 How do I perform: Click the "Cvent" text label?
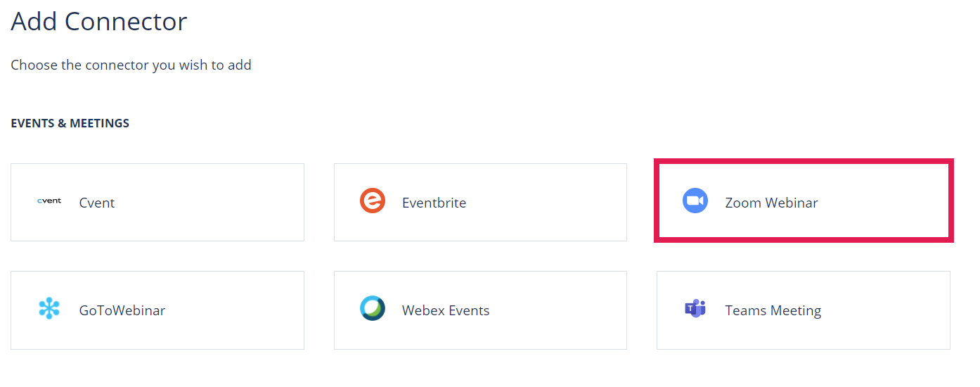(x=97, y=203)
